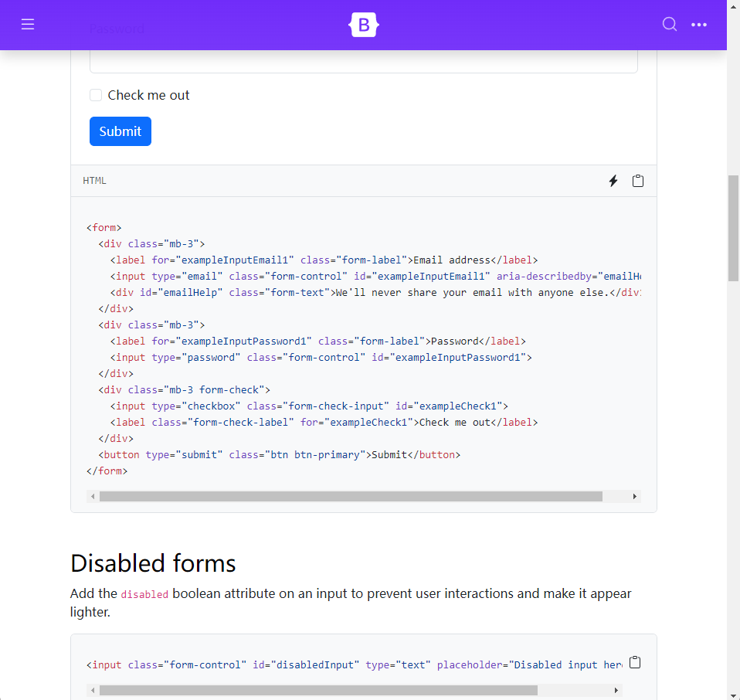740x700 pixels.
Task: Click right arrow of disabled input code scrollbar
Action: click(x=616, y=690)
